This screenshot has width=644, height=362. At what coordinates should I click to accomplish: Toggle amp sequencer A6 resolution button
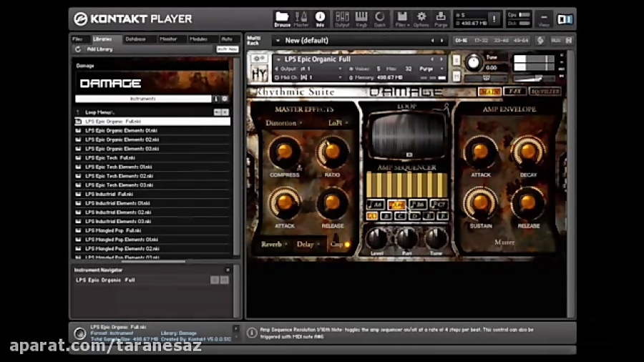pyautogui.click(x=376, y=204)
